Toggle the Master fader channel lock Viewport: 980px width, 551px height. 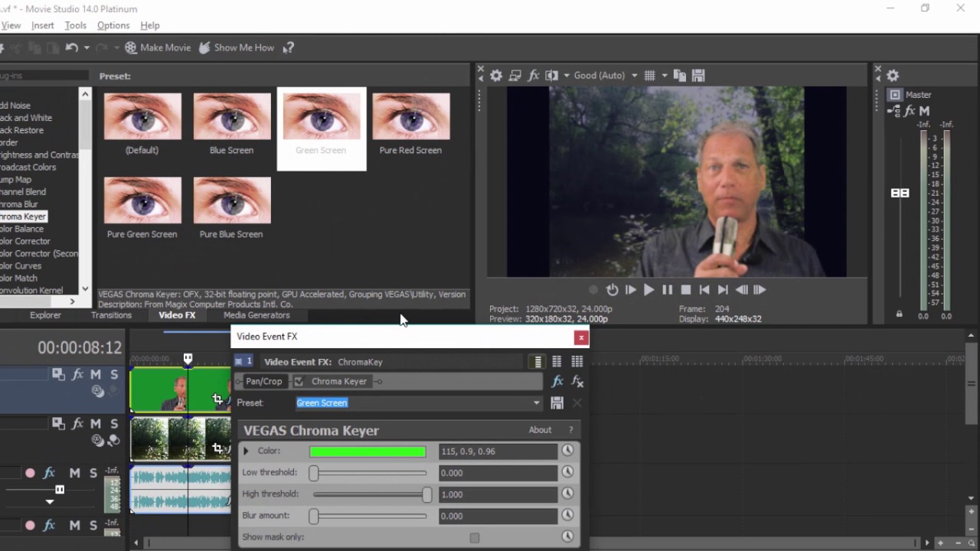coord(900,314)
